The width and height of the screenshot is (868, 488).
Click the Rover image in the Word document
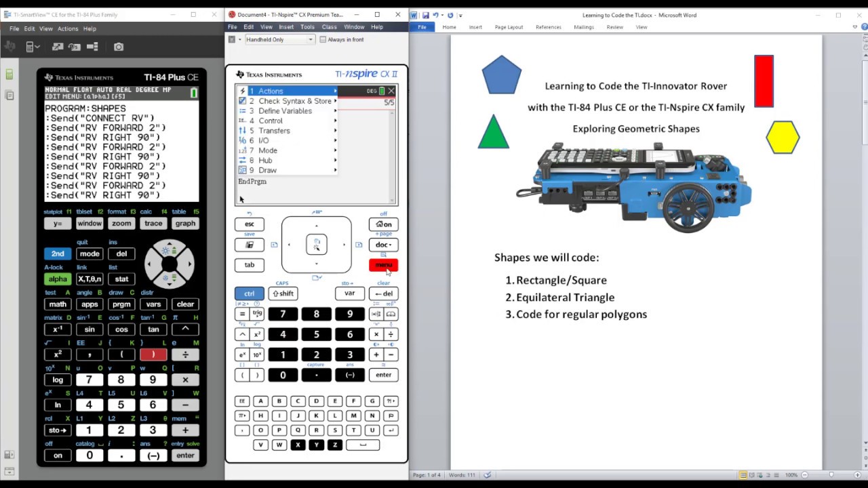click(634, 187)
